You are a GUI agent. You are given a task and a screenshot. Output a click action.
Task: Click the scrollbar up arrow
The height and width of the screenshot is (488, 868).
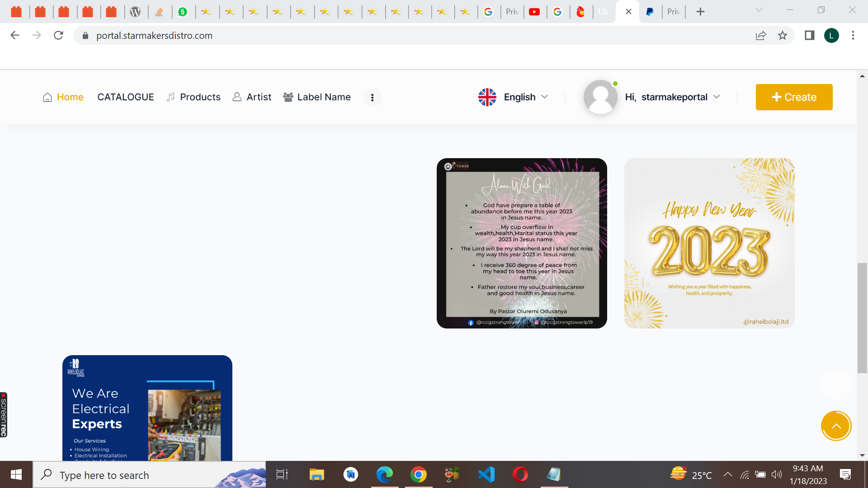(862, 75)
